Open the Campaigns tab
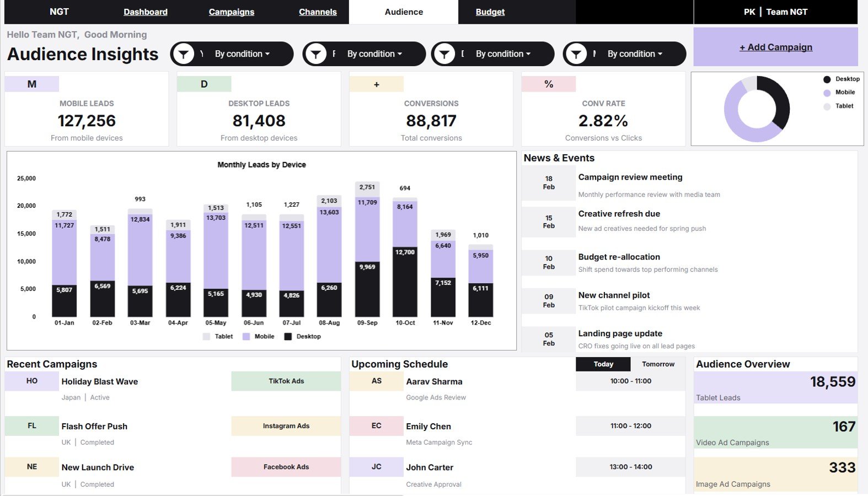The width and height of the screenshot is (868, 496). click(232, 12)
